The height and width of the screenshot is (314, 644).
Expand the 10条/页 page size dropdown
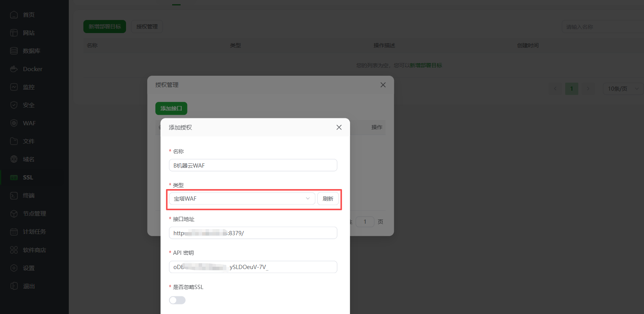623,89
